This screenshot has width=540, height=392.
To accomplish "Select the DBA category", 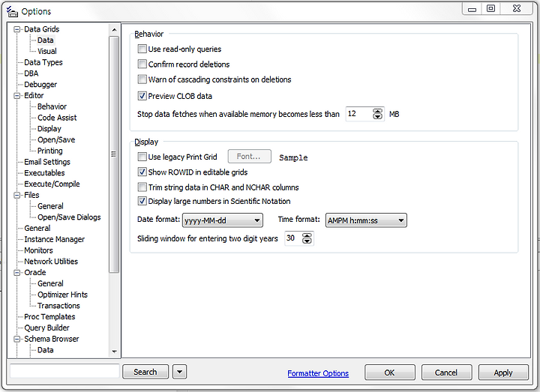I will (31, 73).
